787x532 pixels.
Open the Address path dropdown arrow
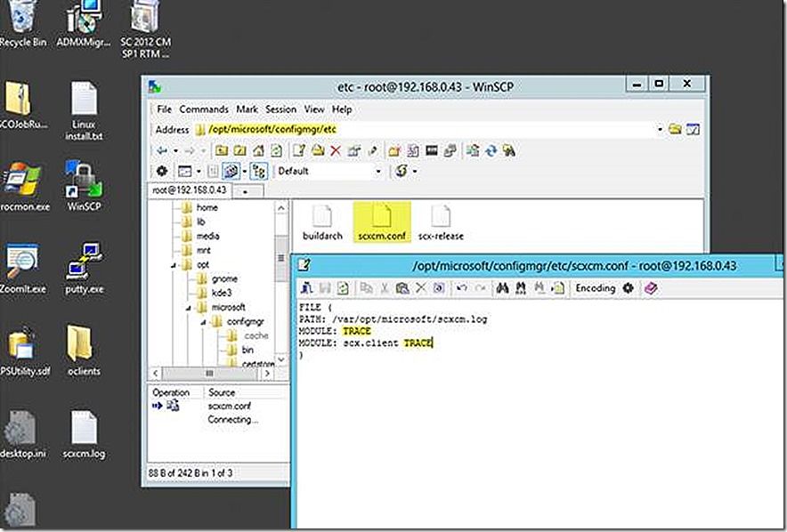(660, 129)
